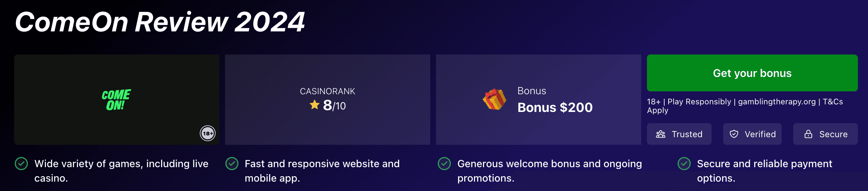Click checkmark beside generous welcome bonus
The width and height of the screenshot is (868, 191).
pyautogui.click(x=444, y=164)
